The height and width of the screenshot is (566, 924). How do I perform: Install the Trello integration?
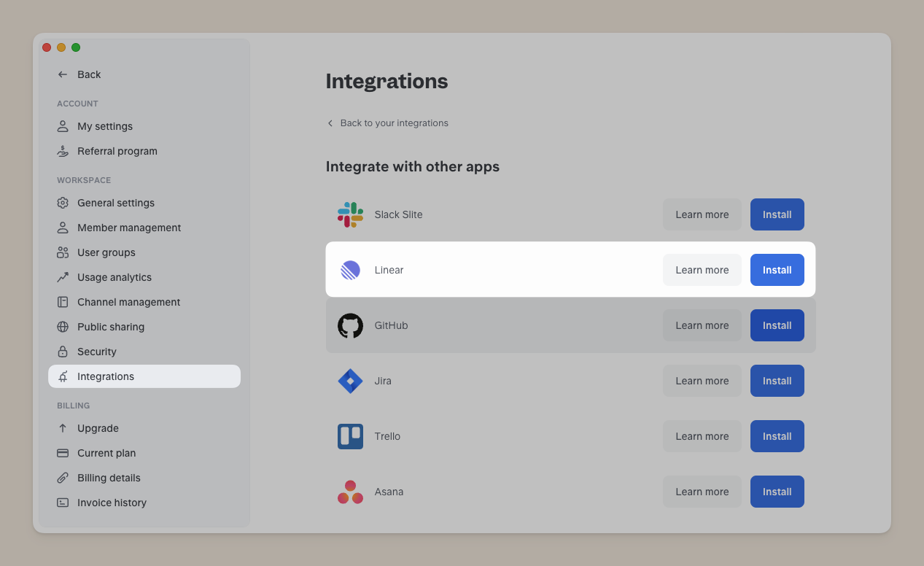tap(777, 436)
